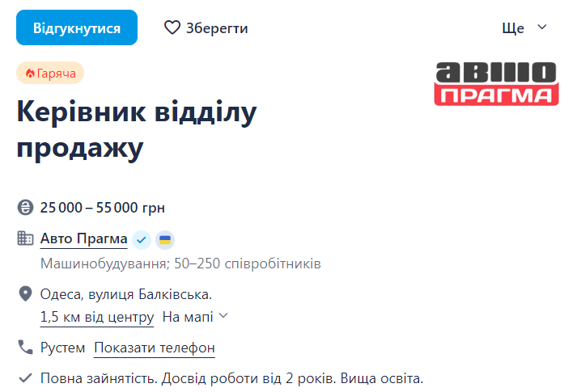Click the 1,5 км від центру link
The image size is (581, 392).
click(x=96, y=317)
